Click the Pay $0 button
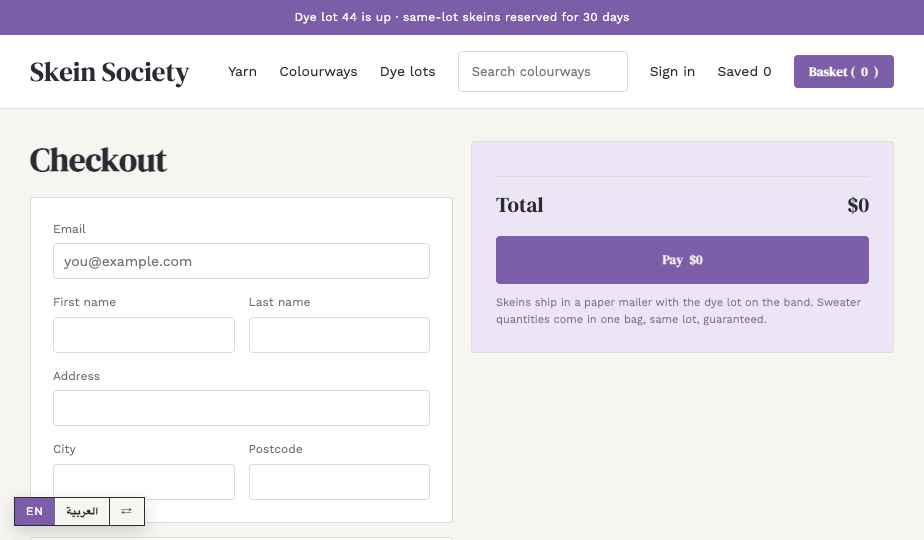This screenshot has height=540, width=924. tap(682, 260)
